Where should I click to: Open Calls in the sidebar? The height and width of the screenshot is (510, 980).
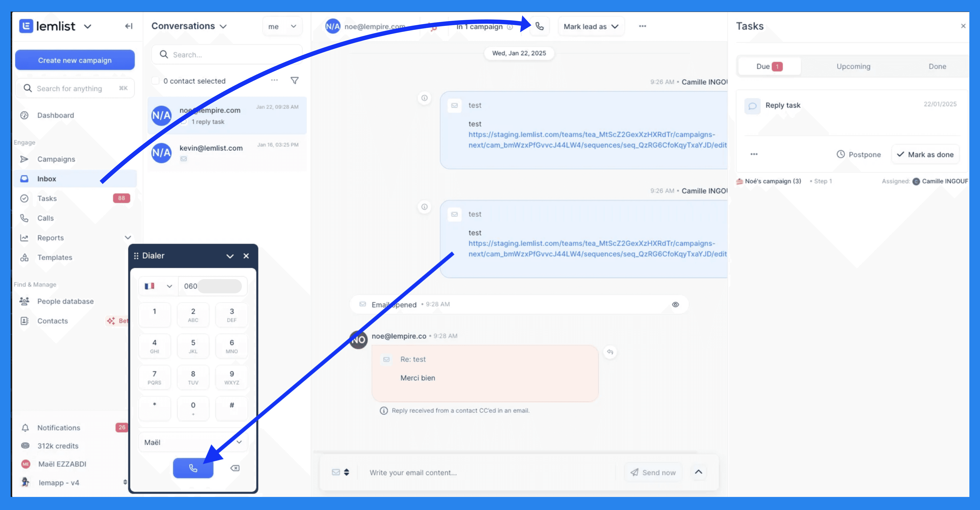[x=45, y=218]
